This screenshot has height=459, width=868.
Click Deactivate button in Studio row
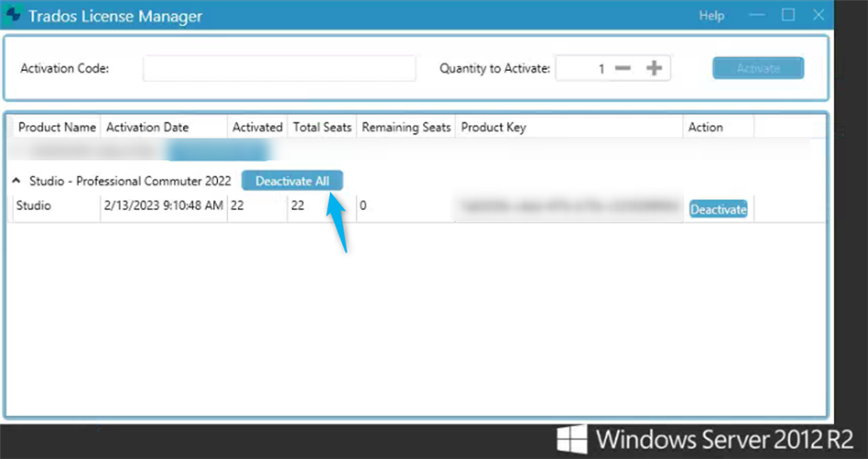718,210
